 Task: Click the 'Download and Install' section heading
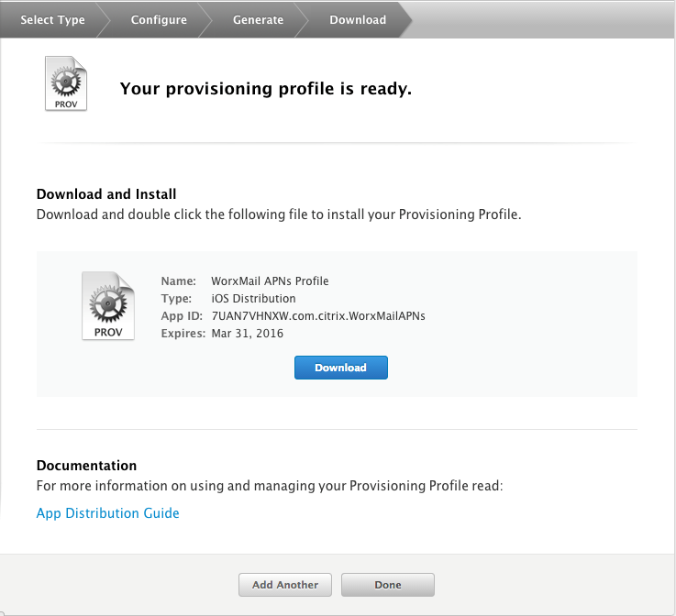pos(106,194)
